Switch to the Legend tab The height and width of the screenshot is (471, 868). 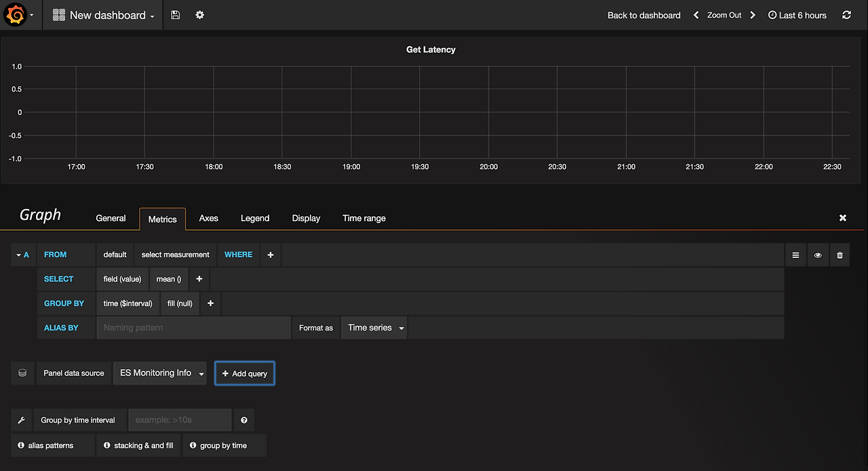255,218
